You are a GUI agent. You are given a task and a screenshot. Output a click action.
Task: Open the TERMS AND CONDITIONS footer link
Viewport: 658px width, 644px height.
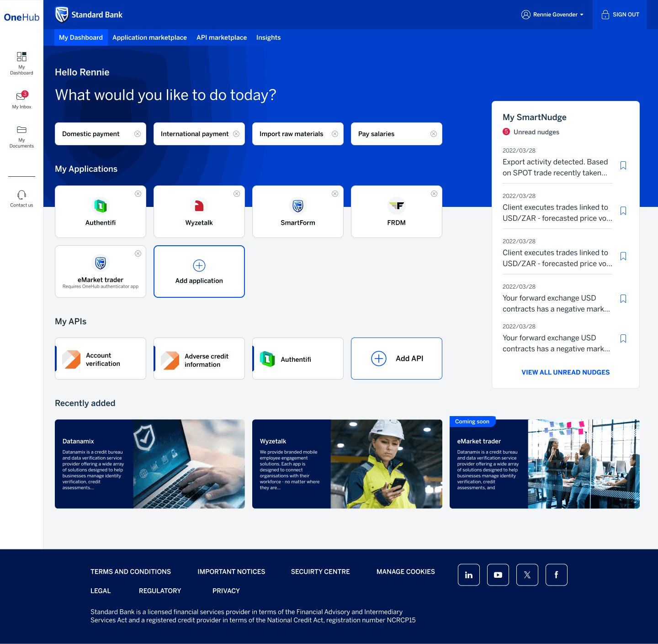click(131, 571)
